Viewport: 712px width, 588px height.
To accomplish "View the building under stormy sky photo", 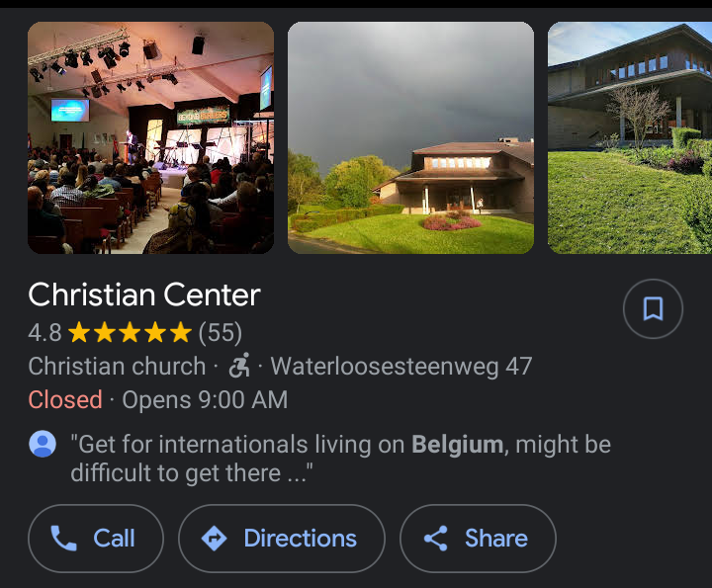I will [410, 137].
